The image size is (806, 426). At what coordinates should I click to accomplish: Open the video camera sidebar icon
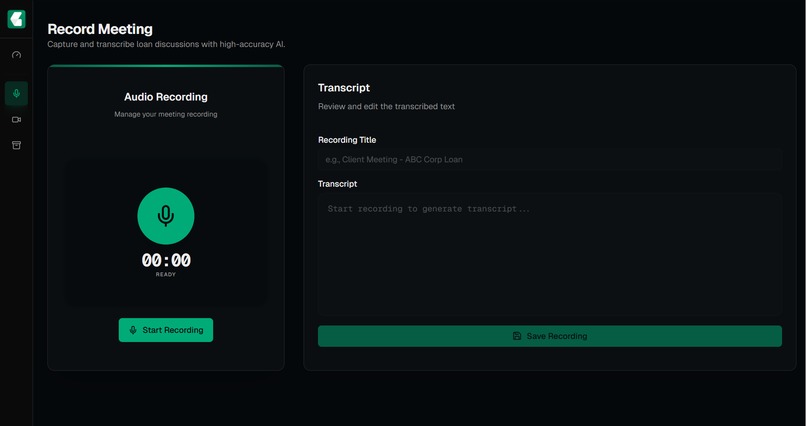click(16, 120)
